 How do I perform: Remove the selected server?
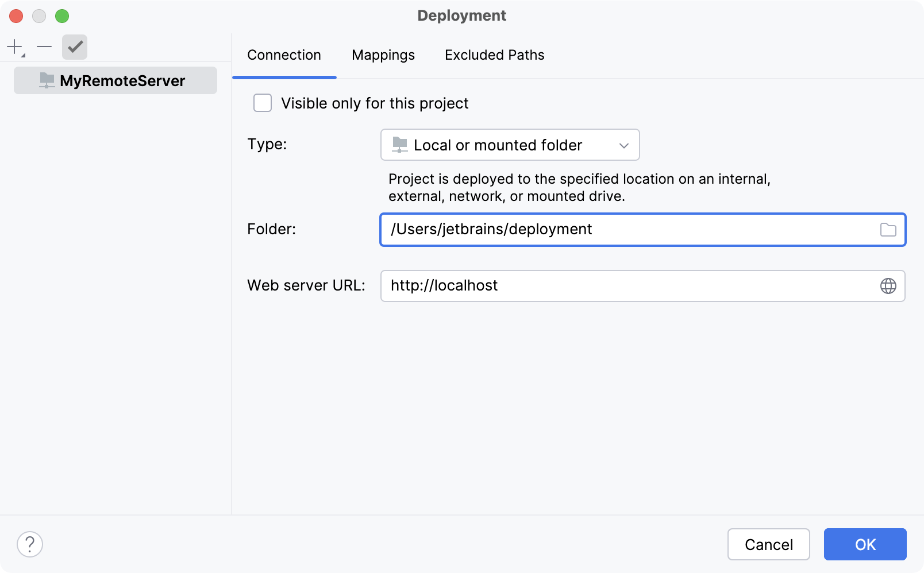click(x=44, y=47)
